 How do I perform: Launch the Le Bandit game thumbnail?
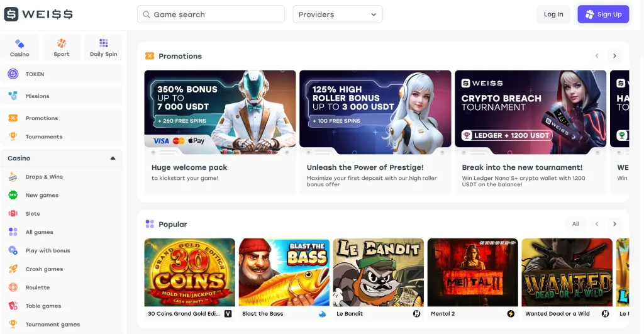point(378,272)
